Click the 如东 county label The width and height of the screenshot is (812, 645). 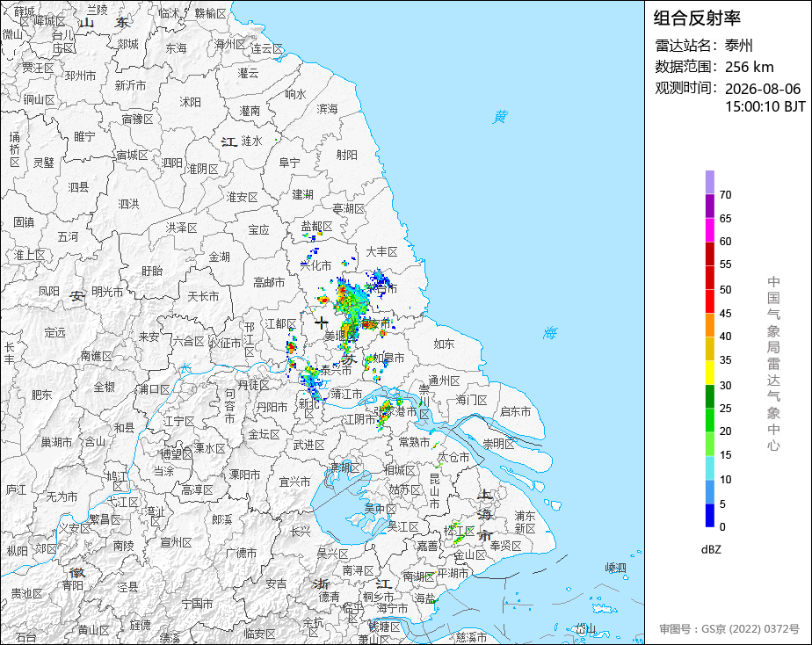pos(444,344)
